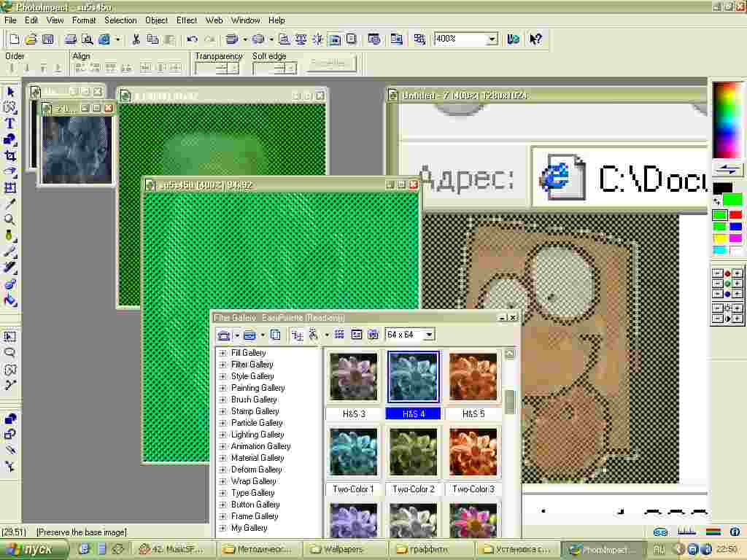Expand the Painting Gallery tree node
747x560 pixels.
pyautogui.click(x=222, y=388)
